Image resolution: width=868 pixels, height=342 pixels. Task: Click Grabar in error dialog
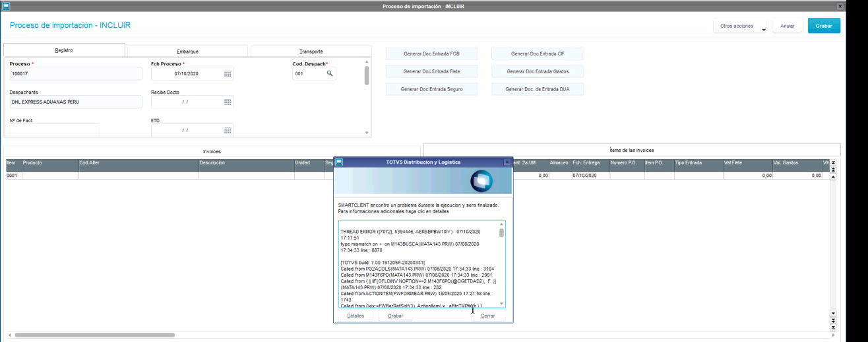tap(396, 316)
